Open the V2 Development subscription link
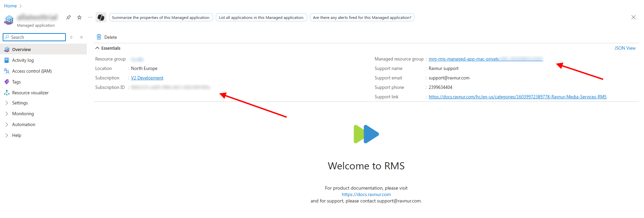This screenshot has width=644, height=218. tap(147, 78)
